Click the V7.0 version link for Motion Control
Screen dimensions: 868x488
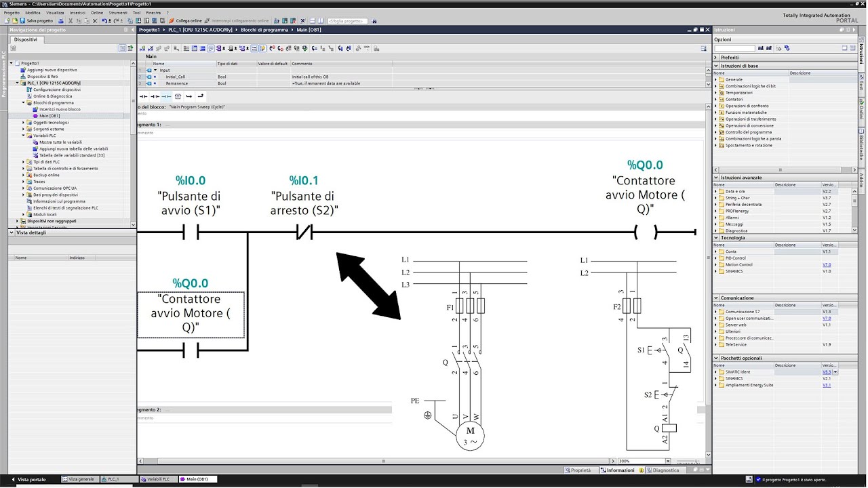827,264
